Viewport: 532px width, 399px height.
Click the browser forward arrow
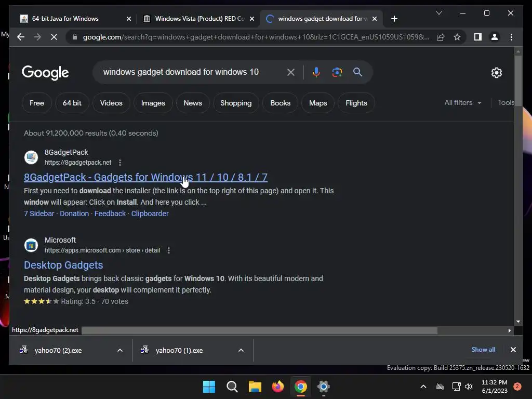click(x=37, y=37)
